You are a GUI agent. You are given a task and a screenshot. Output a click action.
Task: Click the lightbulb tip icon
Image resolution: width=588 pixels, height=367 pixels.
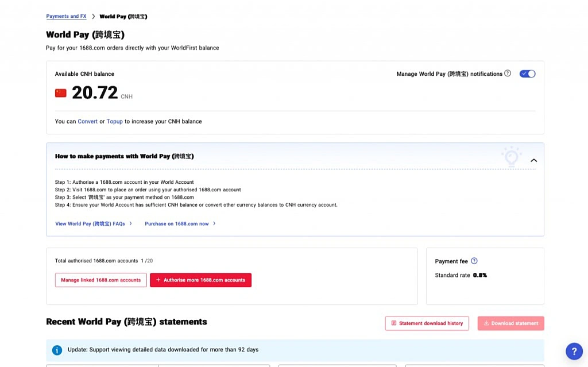tap(510, 156)
